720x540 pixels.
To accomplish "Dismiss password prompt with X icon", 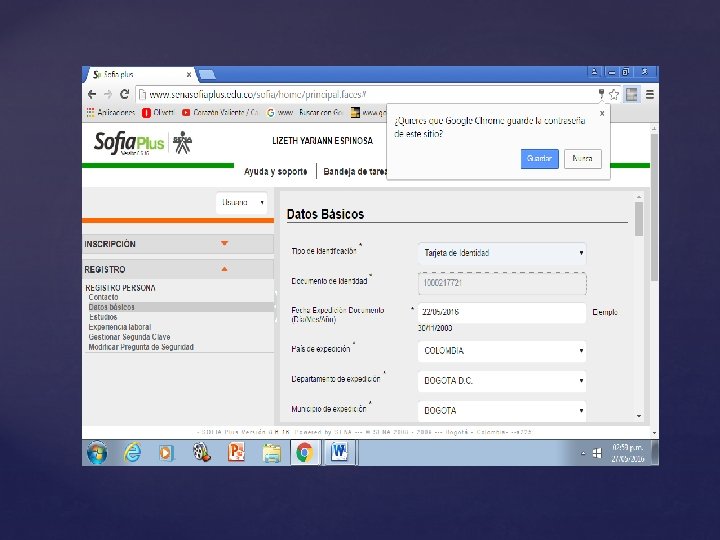I will (602, 113).
